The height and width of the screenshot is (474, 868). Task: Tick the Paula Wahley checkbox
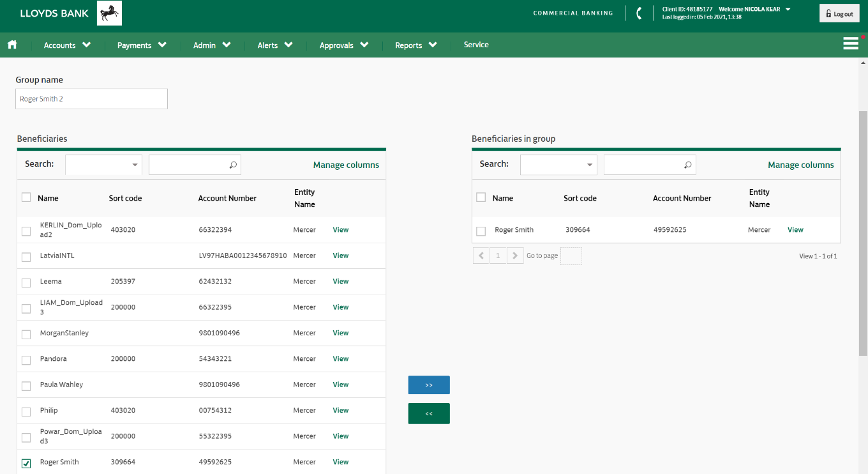click(x=26, y=386)
